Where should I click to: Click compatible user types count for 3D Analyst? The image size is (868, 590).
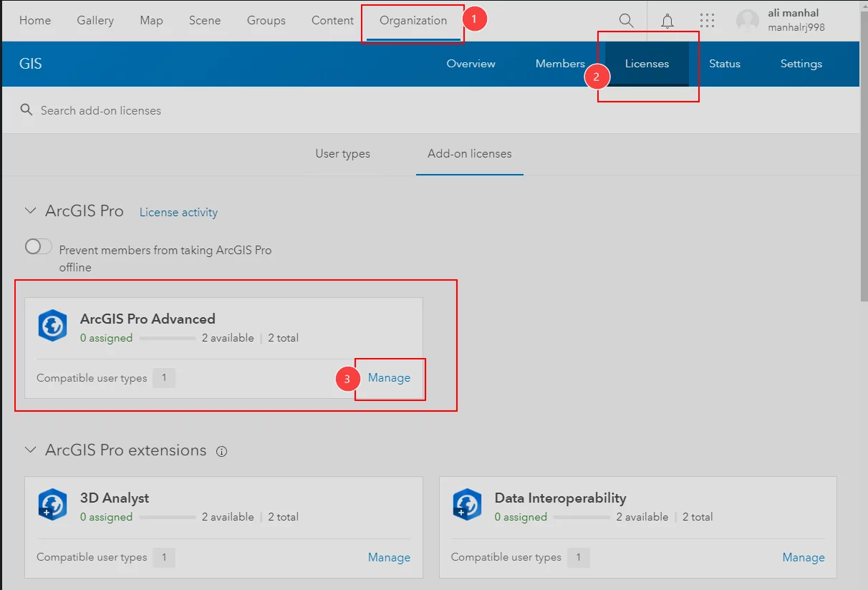(x=164, y=557)
